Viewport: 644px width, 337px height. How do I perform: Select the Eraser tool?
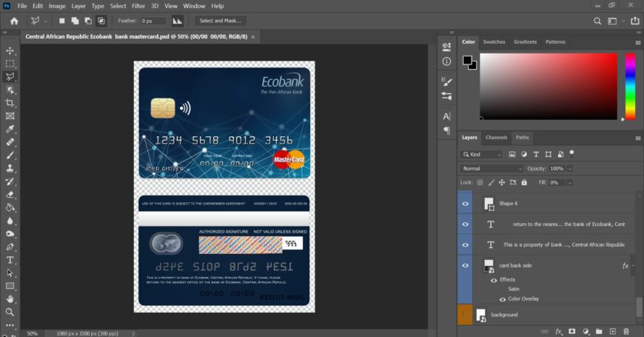click(x=10, y=194)
